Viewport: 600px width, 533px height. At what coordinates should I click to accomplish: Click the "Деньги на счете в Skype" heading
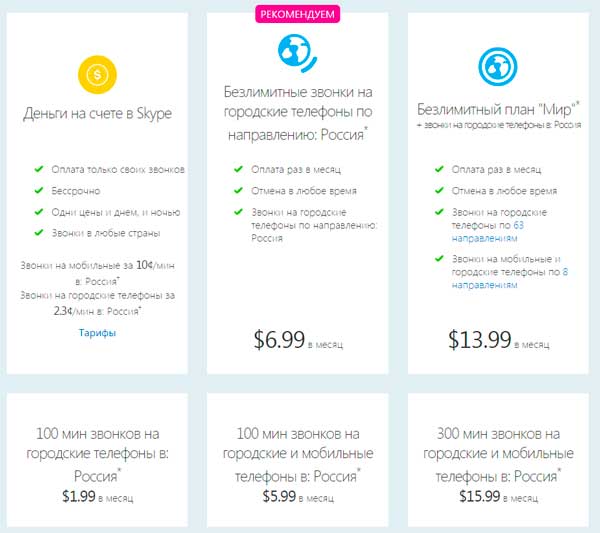(97, 114)
